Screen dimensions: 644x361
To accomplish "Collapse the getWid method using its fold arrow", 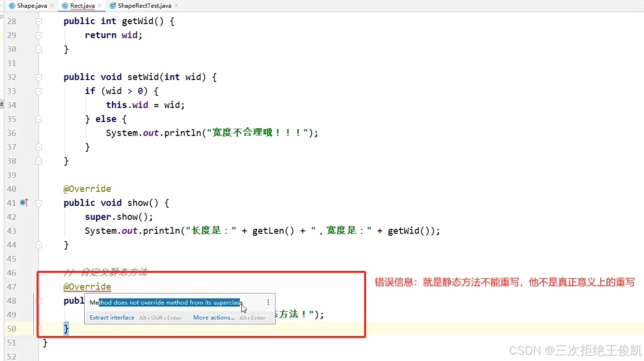I will click(x=39, y=21).
